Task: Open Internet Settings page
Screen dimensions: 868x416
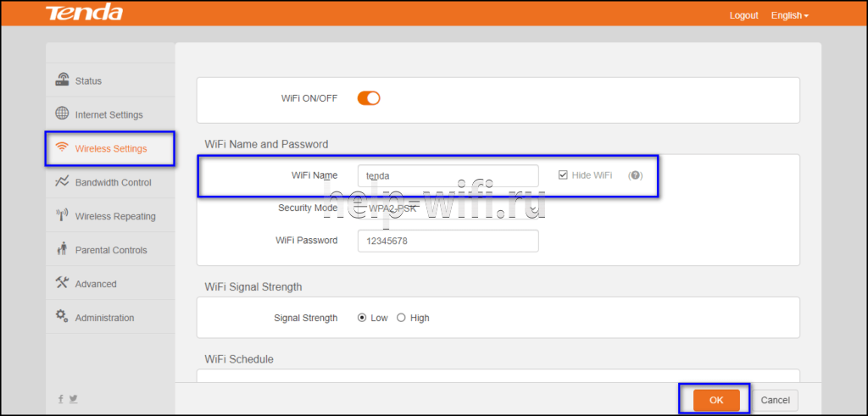Action: click(110, 114)
